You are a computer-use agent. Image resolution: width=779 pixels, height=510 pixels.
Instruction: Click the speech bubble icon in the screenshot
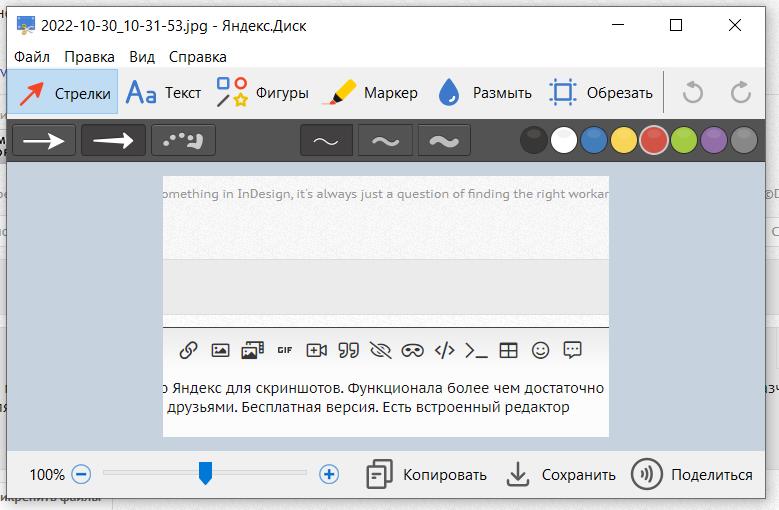point(572,350)
